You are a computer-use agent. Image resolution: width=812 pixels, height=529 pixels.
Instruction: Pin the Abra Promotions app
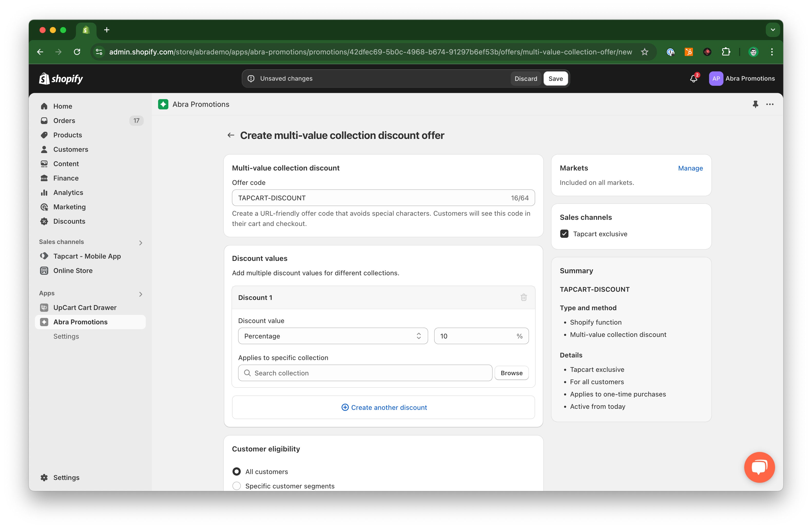point(755,105)
